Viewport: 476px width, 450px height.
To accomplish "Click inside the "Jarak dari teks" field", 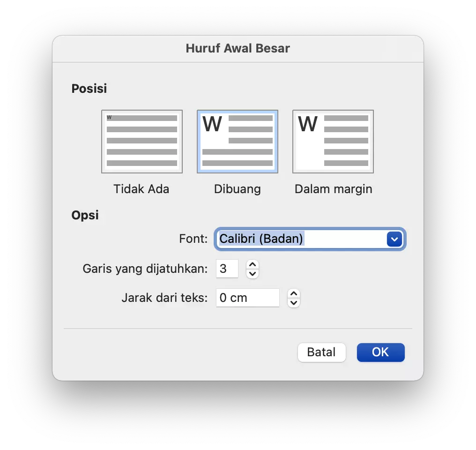I will tap(247, 298).
